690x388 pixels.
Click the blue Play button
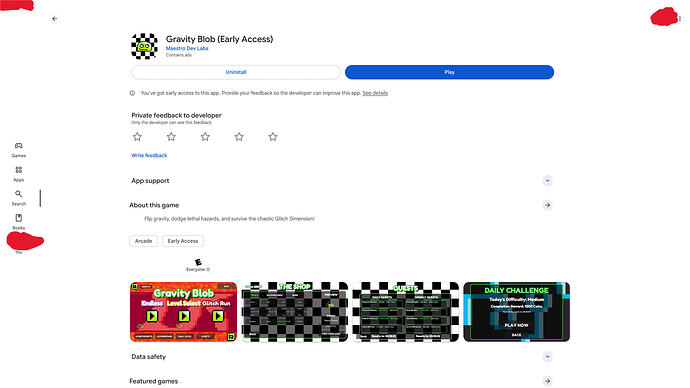pos(449,72)
